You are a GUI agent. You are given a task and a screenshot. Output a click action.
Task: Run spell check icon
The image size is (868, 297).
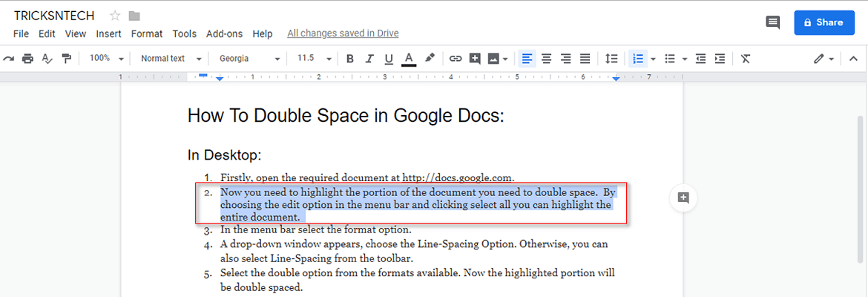tap(47, 58)
